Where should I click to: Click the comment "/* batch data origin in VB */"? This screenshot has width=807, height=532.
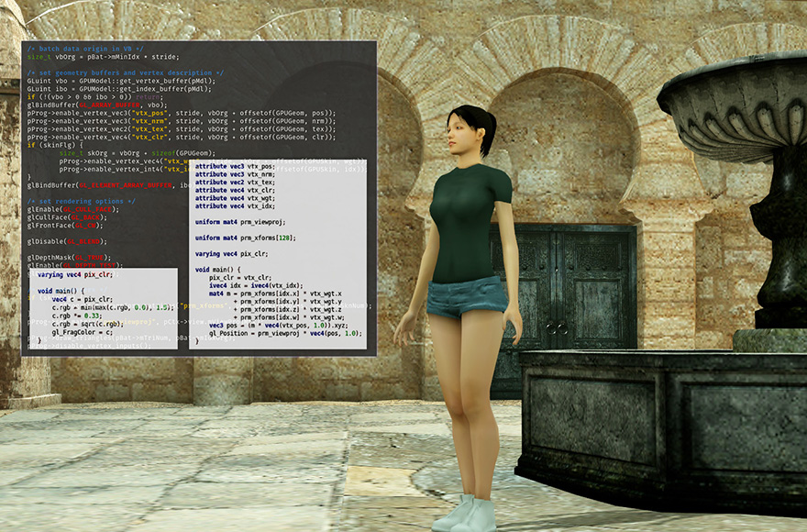tap(85, 49)
